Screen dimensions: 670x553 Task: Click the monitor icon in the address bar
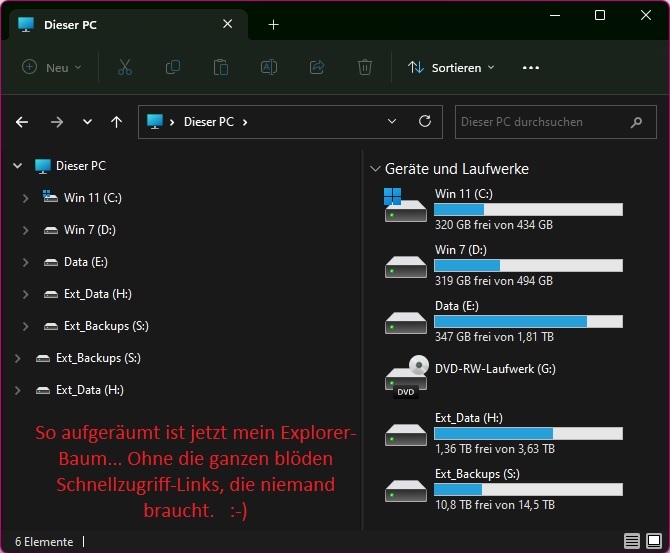tap(155, 121)
